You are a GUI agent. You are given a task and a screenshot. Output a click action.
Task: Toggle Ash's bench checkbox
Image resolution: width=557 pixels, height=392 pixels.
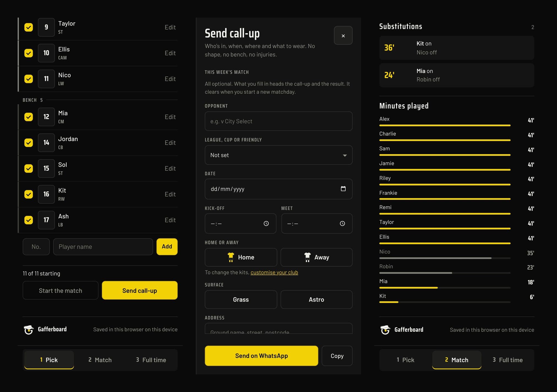coord(29,220)
